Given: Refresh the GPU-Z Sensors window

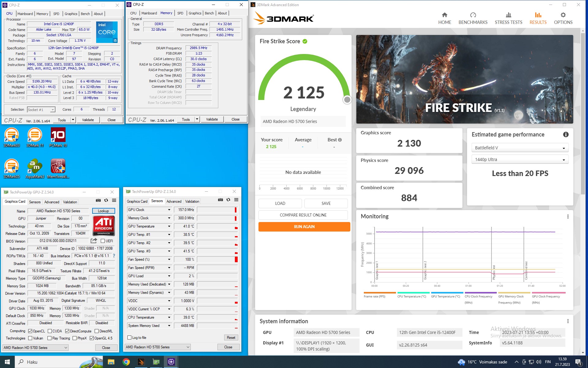Looking at the screenshot, I should tap(228, 200).
